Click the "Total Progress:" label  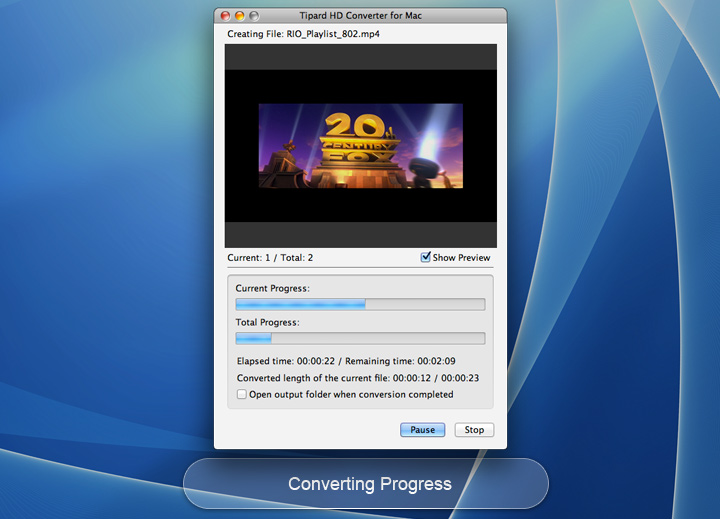[x=267, y=322]
